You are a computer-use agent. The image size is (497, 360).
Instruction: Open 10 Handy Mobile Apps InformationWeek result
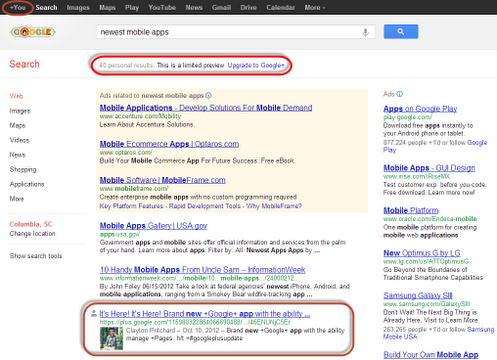coord(203,270)
